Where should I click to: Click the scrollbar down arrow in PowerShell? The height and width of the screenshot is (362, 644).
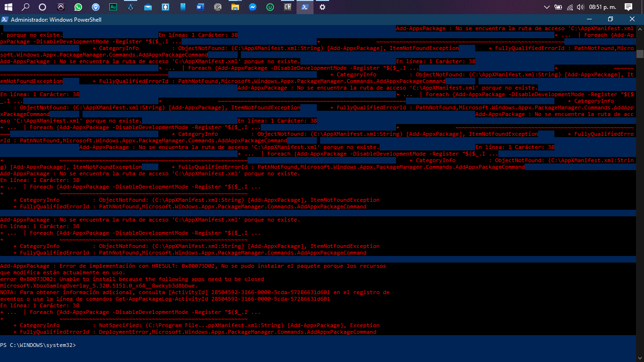click(640, 358)
